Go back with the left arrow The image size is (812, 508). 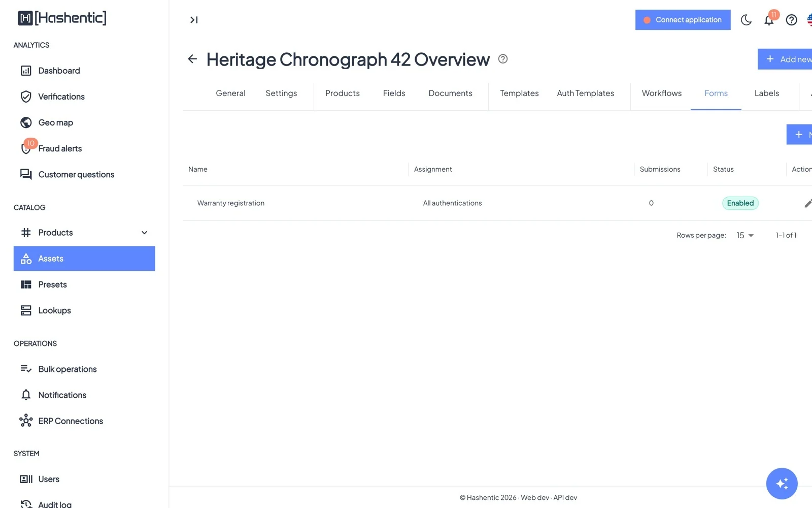pyautogui.click(x=192, y=59)
